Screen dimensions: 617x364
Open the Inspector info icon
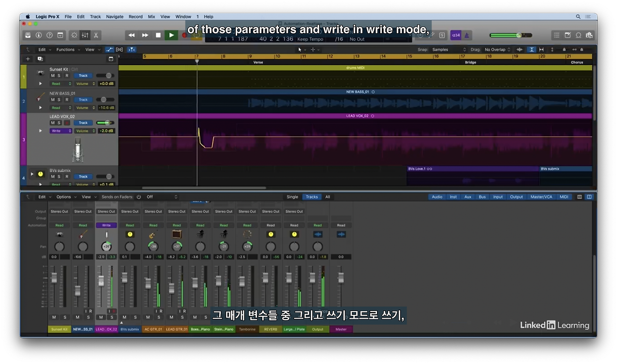tap(39, 35)
